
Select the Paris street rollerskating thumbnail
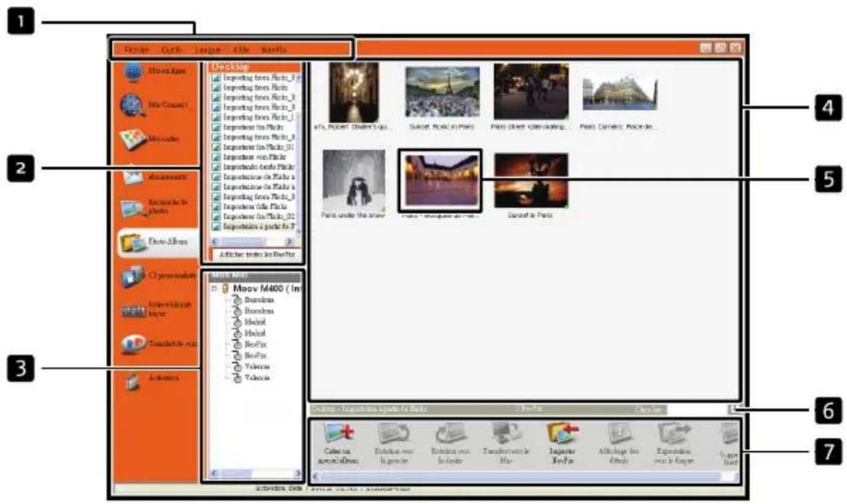pos(531,97)
